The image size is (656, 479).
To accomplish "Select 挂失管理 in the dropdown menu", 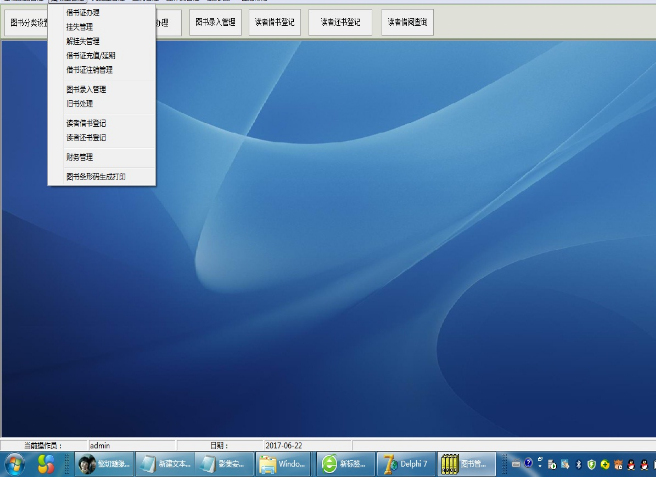I will pyautogui.click(x=79, y=27).
